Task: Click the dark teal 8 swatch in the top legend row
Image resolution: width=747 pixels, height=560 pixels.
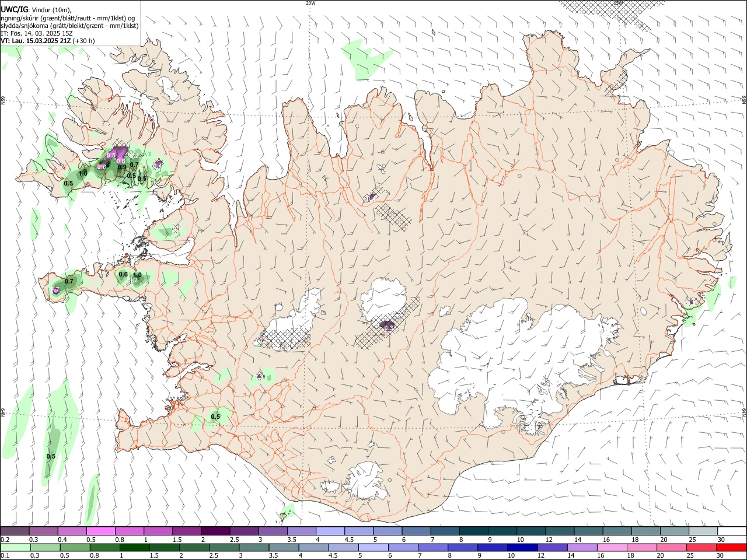Action: (473, 531)
